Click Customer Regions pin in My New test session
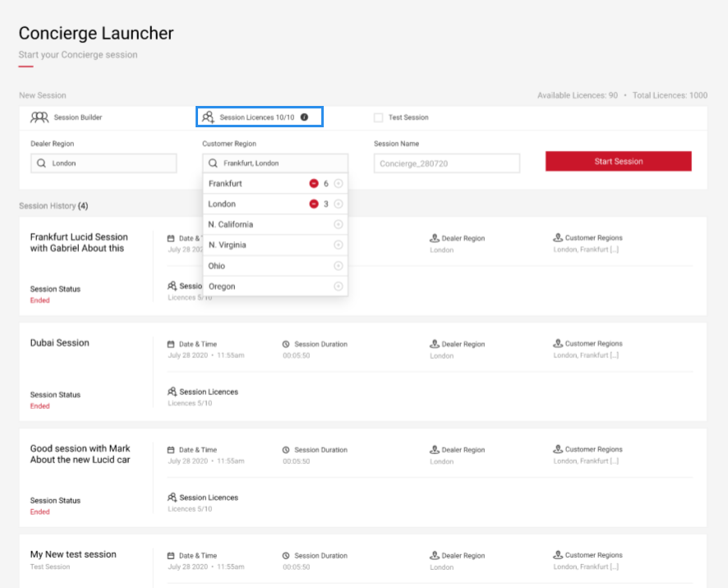This screenshot has height=588, width=728. [558, 555]
